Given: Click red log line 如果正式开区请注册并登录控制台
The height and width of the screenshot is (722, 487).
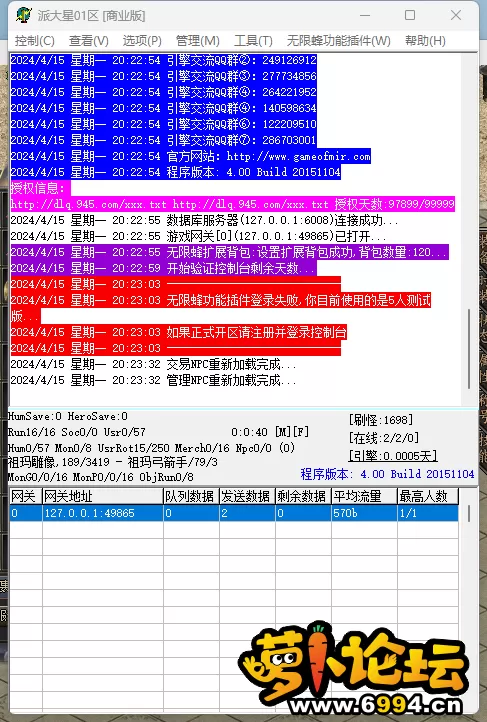Looking at the screenshot, I should (179, 332).
